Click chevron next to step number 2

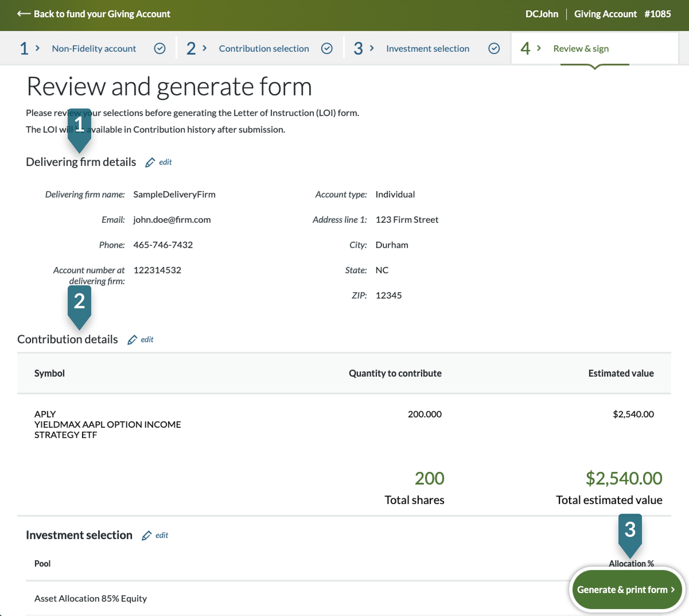tap(205, 48)
